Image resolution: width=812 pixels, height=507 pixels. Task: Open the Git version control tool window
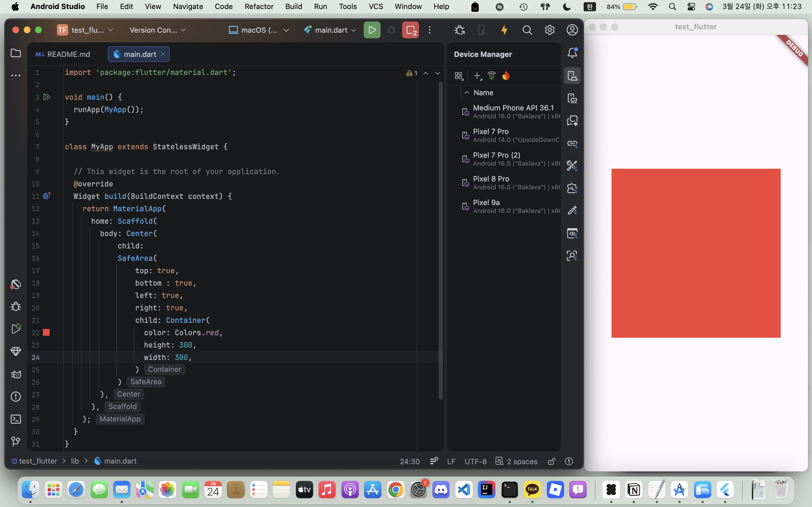click(16, 441)
